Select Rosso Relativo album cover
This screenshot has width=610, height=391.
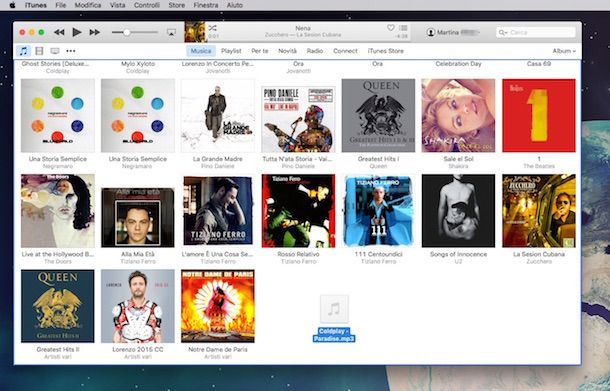pyautogui.click(x=298, y=211)
